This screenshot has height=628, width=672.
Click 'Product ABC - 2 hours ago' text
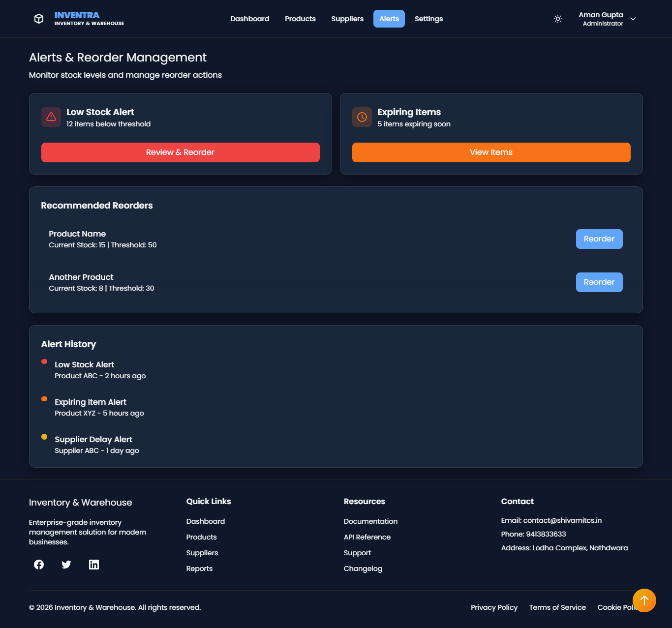[100, 376]
